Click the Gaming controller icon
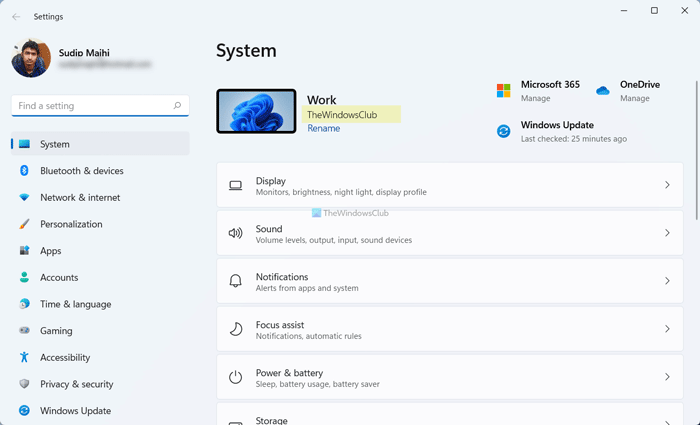Viewport: 700px width, 425px height. point(24,331)
